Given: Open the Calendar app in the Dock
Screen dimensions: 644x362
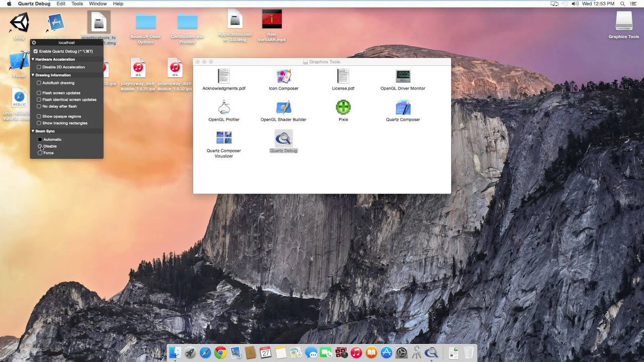Looking at the screenshot, I should [266, 352].
